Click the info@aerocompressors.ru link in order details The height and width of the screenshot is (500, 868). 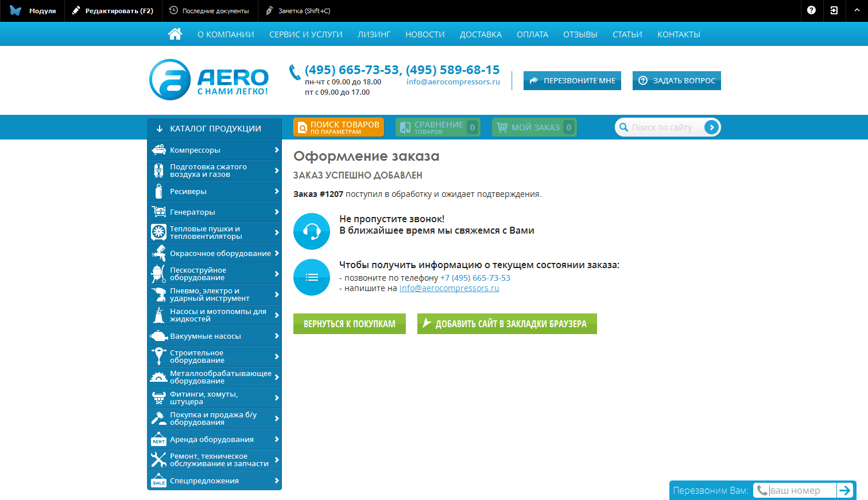(x=449, y=288)
